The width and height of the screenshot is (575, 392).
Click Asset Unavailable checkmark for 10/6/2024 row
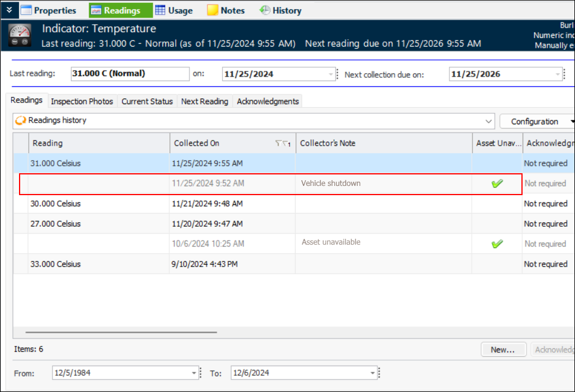497,244
